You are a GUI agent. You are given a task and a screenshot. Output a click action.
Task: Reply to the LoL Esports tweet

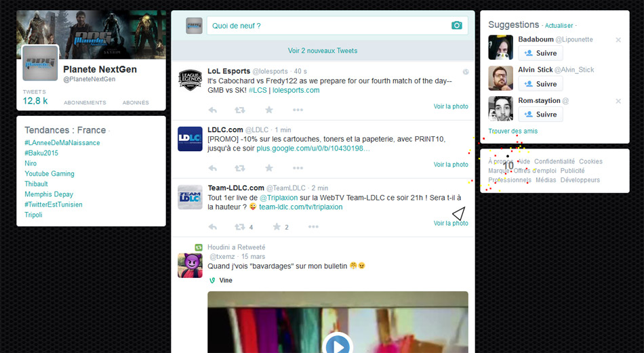point(212,110)
